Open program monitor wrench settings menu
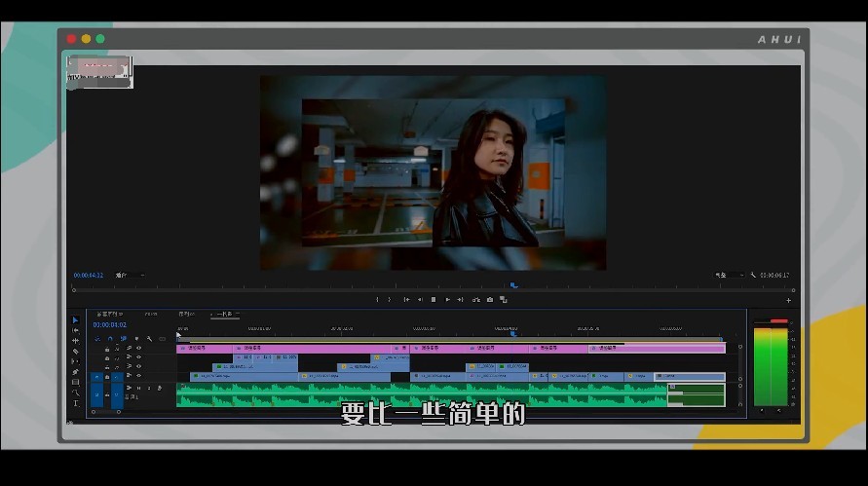868x486 pixels. (753, 275)
